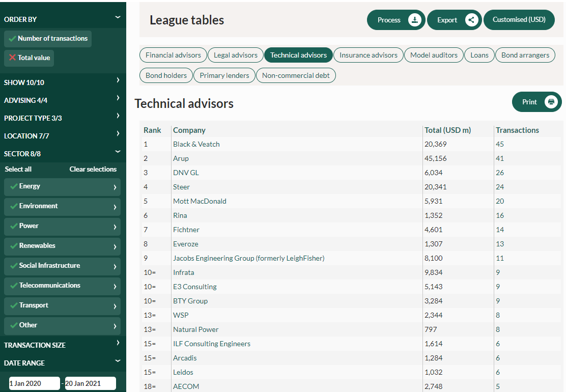
Task: Open the Black & Veatch company link
Action: [x=196, y=145]
